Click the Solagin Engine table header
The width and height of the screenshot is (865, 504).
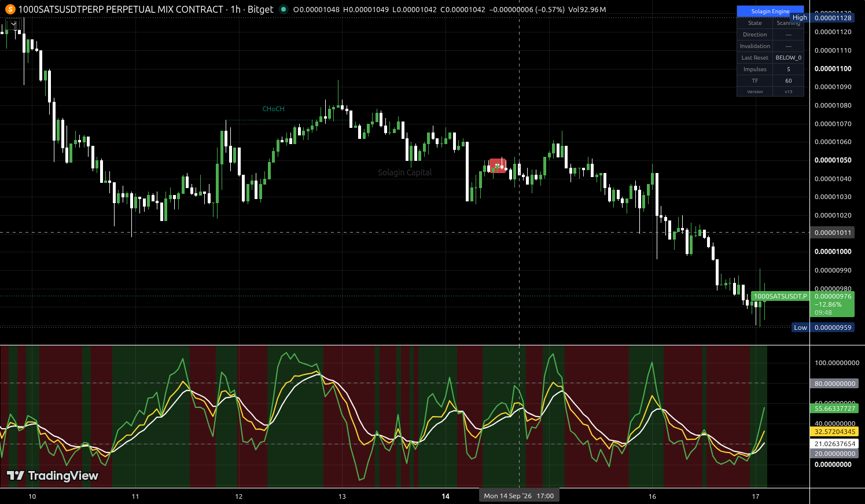[770, 11]
